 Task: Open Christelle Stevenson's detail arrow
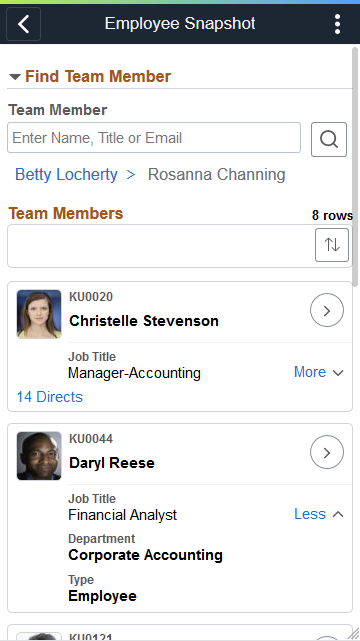click(327, 310)
